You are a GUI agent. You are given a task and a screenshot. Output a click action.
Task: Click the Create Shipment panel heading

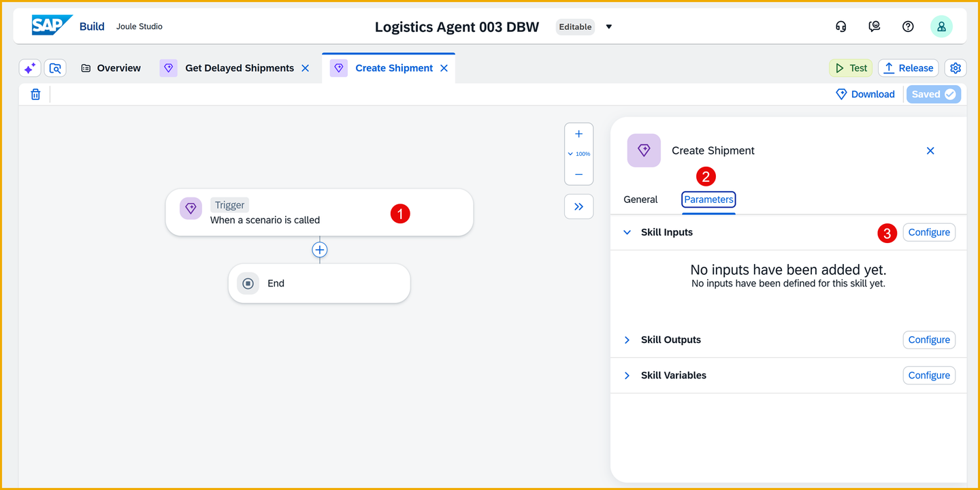(x=713, y=150)
